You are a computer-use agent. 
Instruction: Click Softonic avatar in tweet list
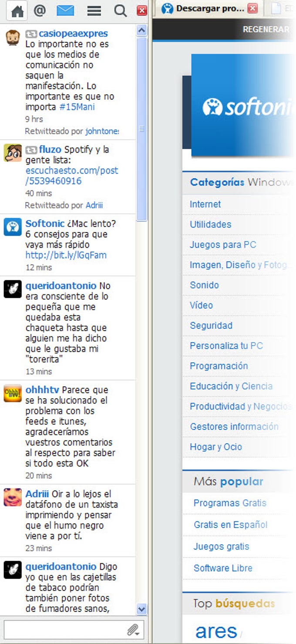(x=13, y=227)
